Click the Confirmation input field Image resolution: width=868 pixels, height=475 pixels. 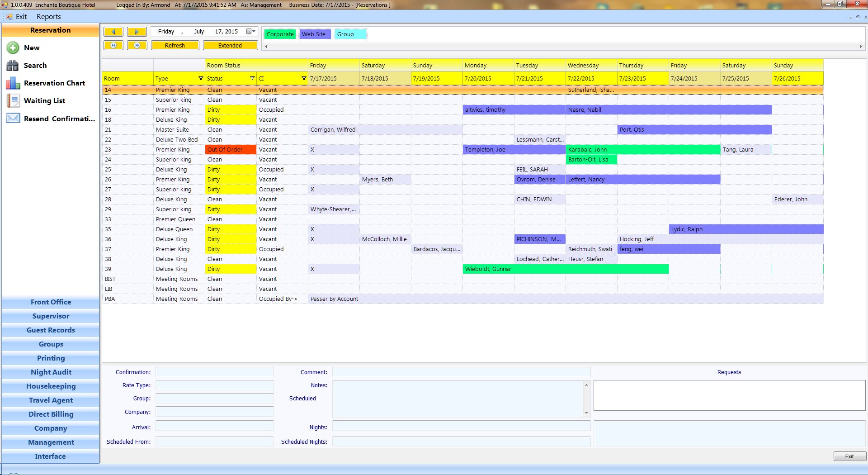[x=215, y=372]
